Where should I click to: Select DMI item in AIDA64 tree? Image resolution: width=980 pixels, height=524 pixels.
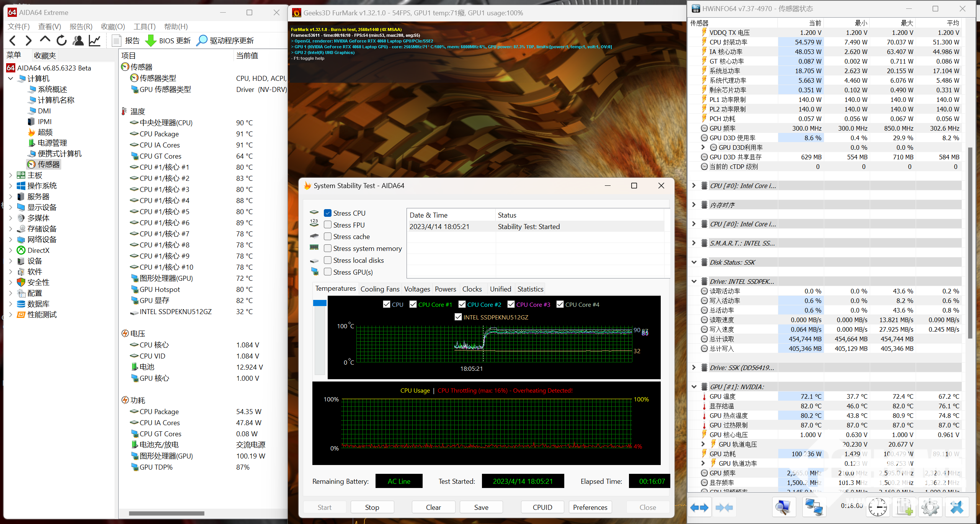point(40,111)
